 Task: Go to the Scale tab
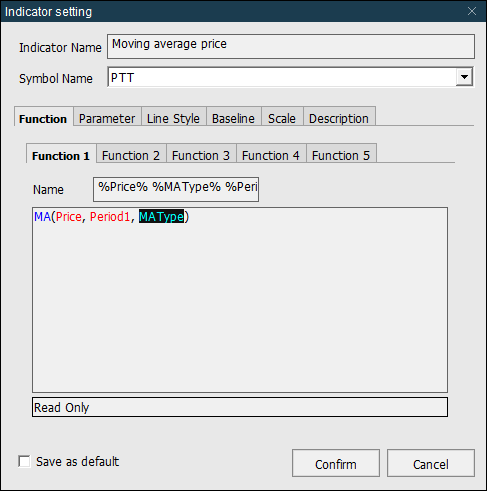[282, 117]
